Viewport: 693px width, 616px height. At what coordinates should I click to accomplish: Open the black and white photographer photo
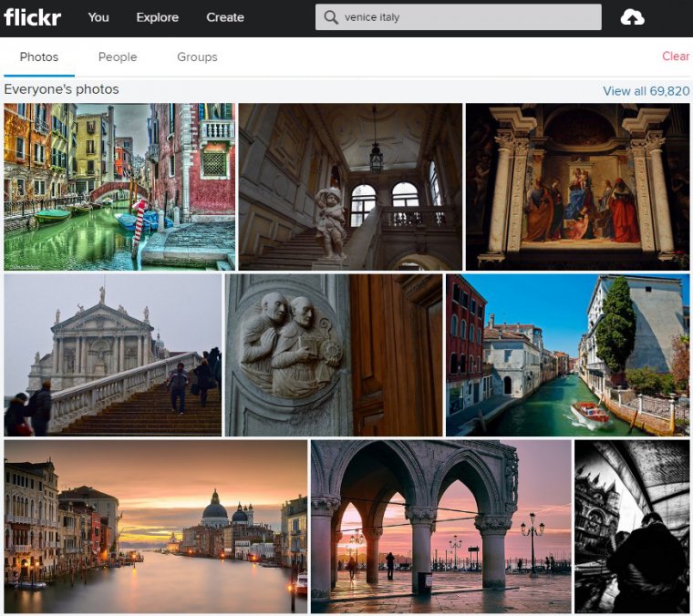point(632,527)
